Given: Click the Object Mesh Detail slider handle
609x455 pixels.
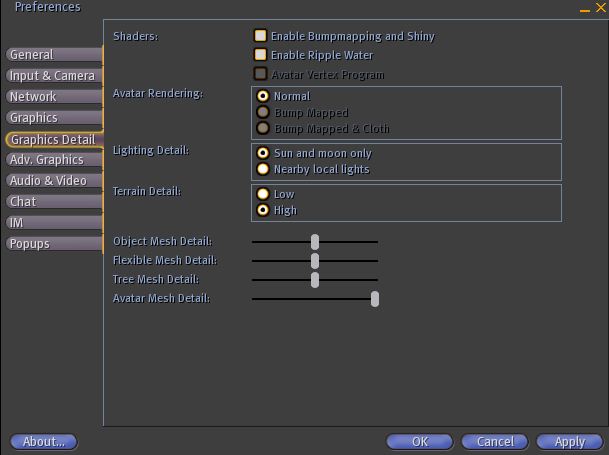Looking at the screenshot, I should click(315, 241).
